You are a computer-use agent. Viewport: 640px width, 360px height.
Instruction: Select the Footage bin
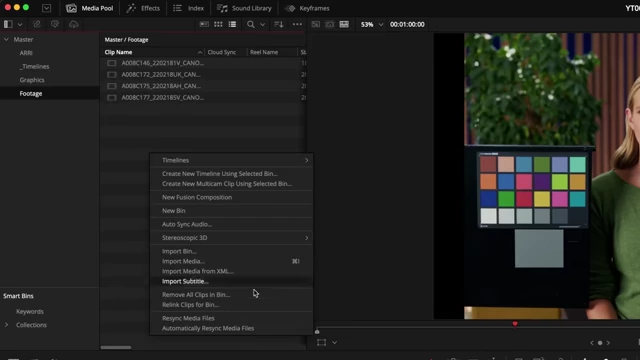point(31,93)
